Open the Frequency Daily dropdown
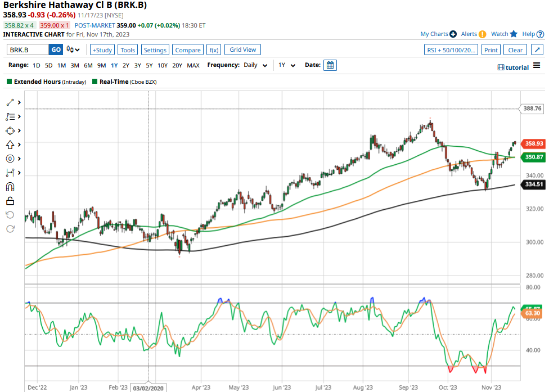The image size is (549, 392). 255,65
